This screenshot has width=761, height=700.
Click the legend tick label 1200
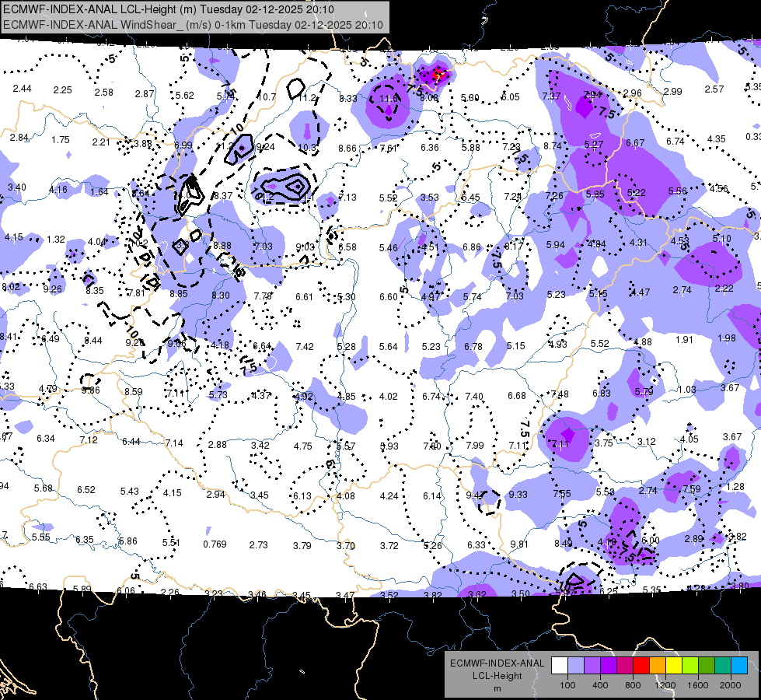(665, 685)
